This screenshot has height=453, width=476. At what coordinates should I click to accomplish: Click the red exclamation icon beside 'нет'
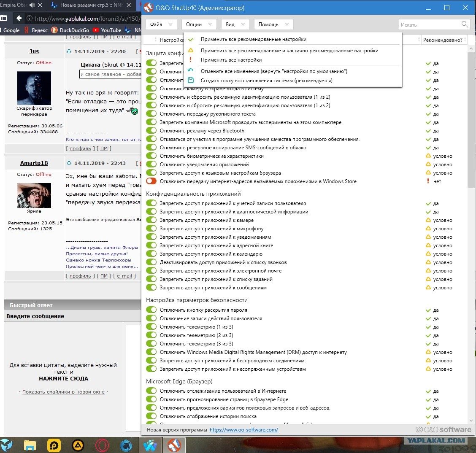pyautogui.click(x=428, y=181)
